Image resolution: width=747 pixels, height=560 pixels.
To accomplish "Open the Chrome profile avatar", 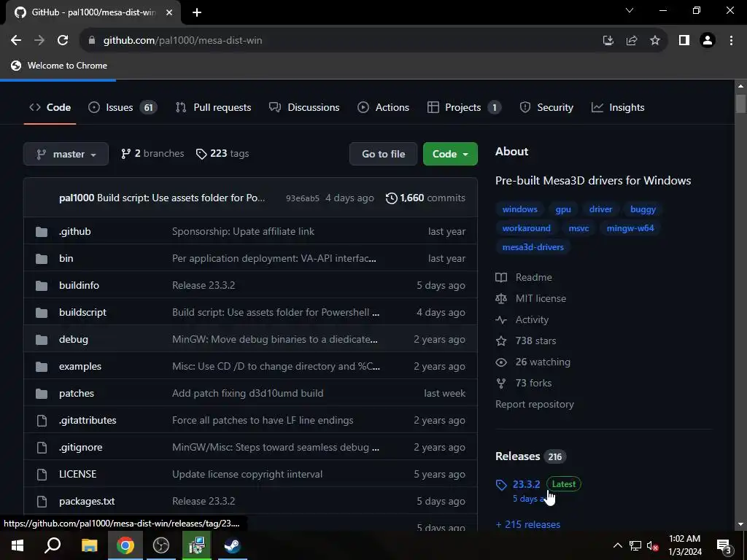I will click(708, 41).
